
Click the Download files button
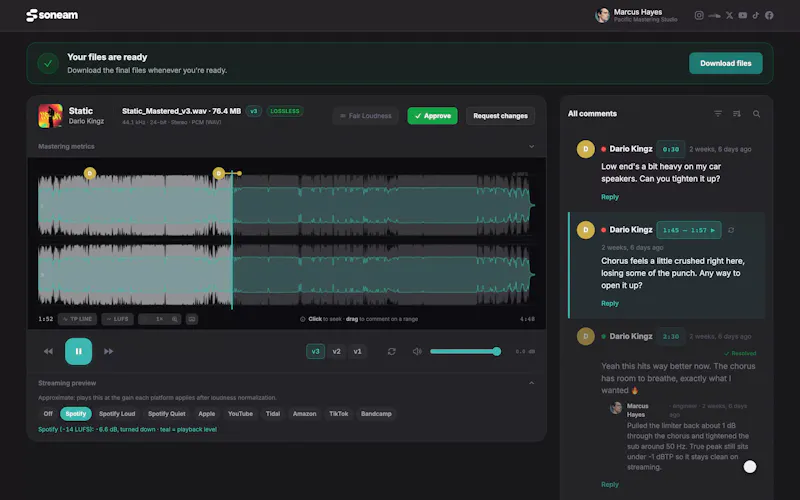[726, 63]
